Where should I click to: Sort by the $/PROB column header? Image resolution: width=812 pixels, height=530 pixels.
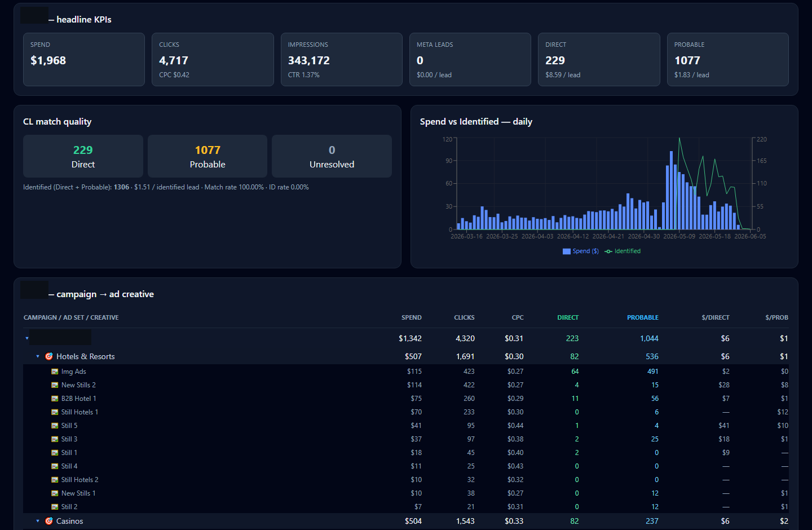tap(776, 317)
